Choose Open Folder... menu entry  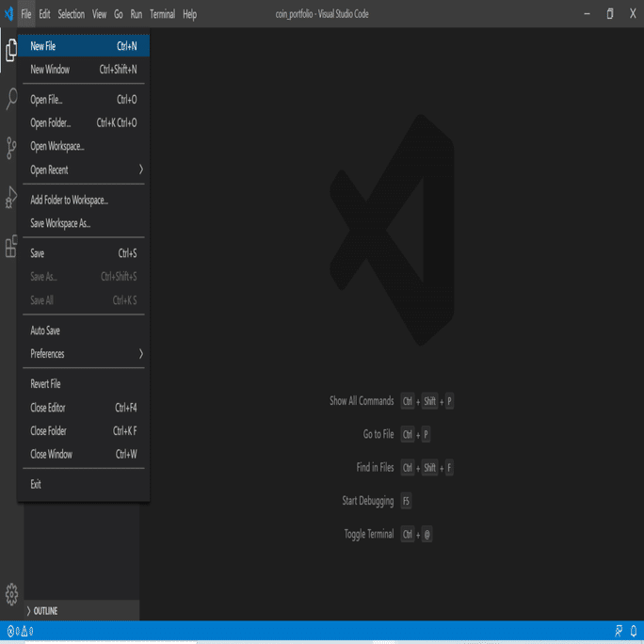[x=84, y=122]
